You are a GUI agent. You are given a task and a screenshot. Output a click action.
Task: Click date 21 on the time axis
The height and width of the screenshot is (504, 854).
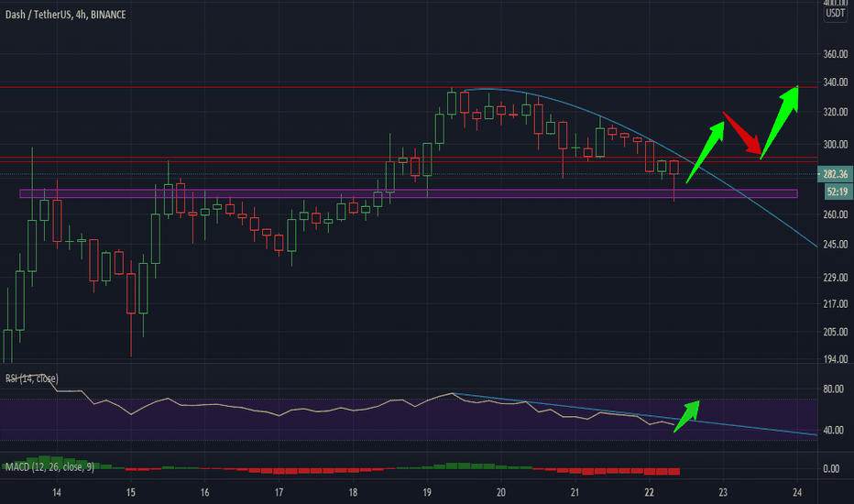575,493
